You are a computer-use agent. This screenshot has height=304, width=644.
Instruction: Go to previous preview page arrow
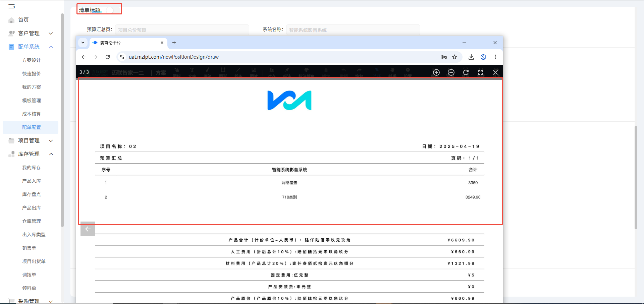88,229
